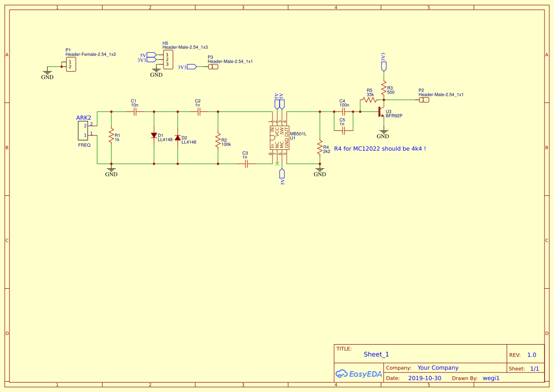Click the FREQ net label
Viewport: 554px width, 392px height.
83,146
